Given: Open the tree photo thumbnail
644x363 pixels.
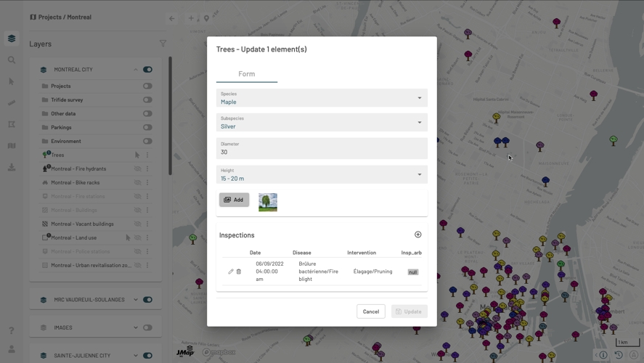Looking at the screenshot, I should tap(268, 202).
